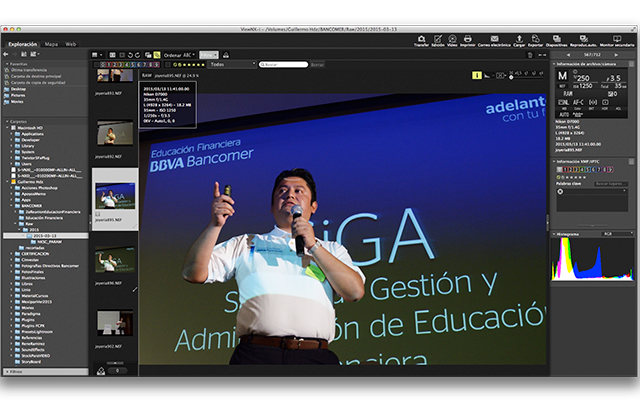The width and height of the screenshot is (640, 414).
Task: Select the Applications folder in tree
Action: coord(32,134)
